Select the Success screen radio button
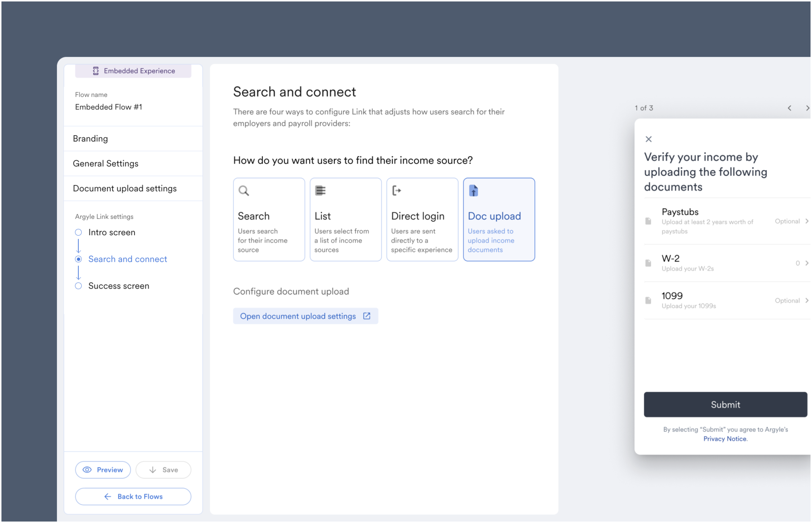Image resolution: width=812 pixels, height=523 pixels. coord(79,286)
